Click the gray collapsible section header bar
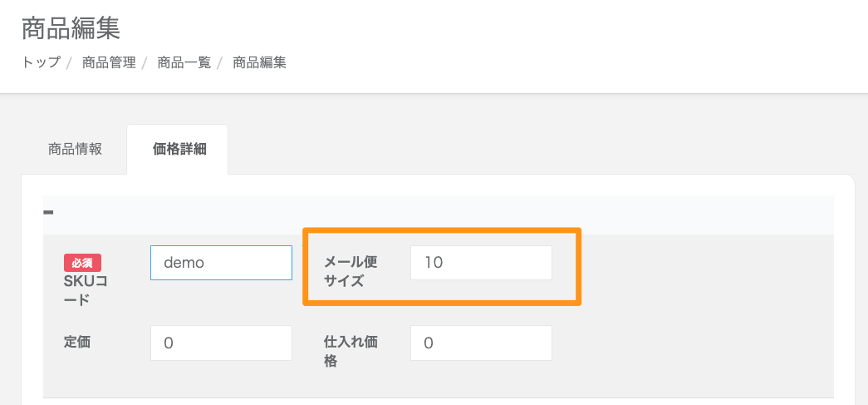868x405 pixels. pyautogui.click(x=438, y=214)
